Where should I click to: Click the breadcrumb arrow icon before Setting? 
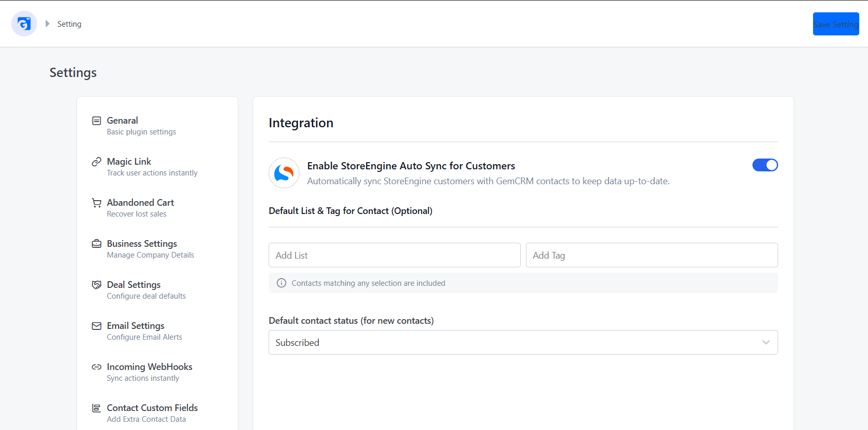click(x=47, y=24)
